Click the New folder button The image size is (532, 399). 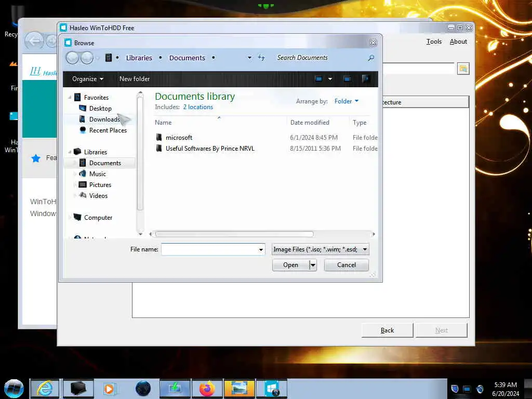point(135,79)
